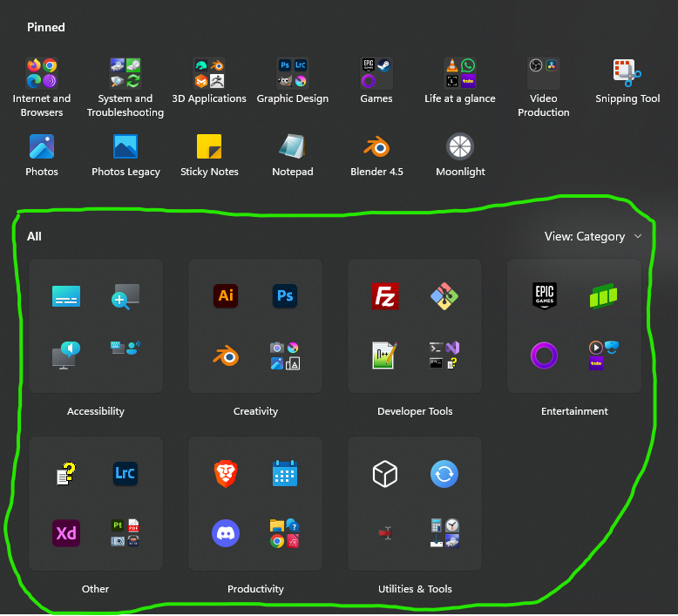Launch Blender from the Creativity category
Viewport: 678px width, 616px height.
(x=226, y=355)
